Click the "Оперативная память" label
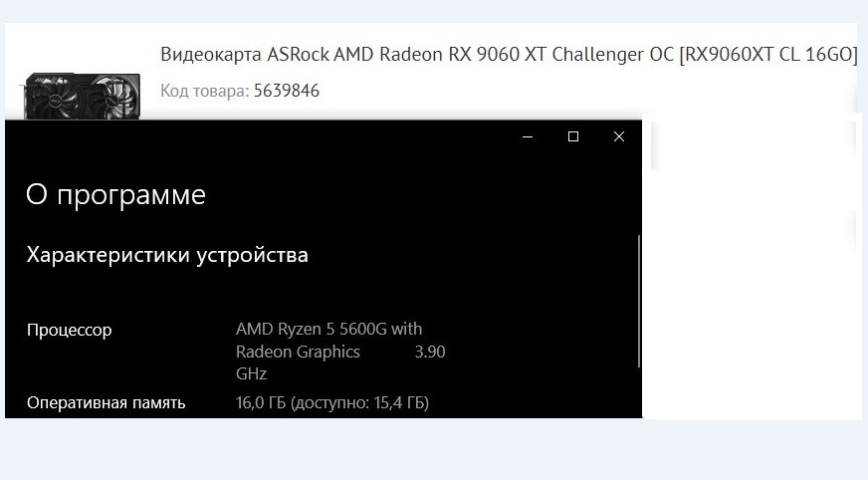 click(x=106, y=403)
